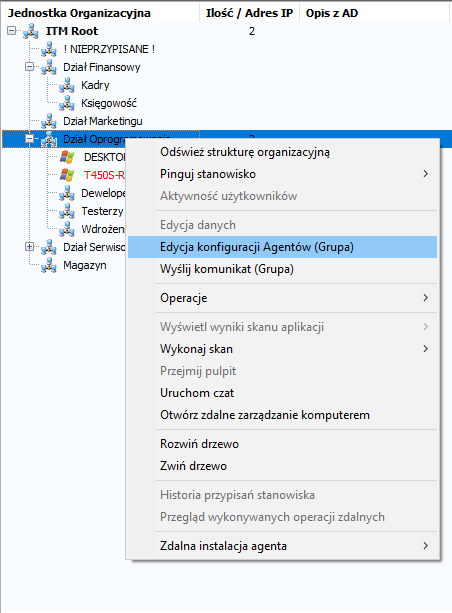Expand the Dział Serwisowy node
This screenshot has height=613, width=452.
pos(30,246)
